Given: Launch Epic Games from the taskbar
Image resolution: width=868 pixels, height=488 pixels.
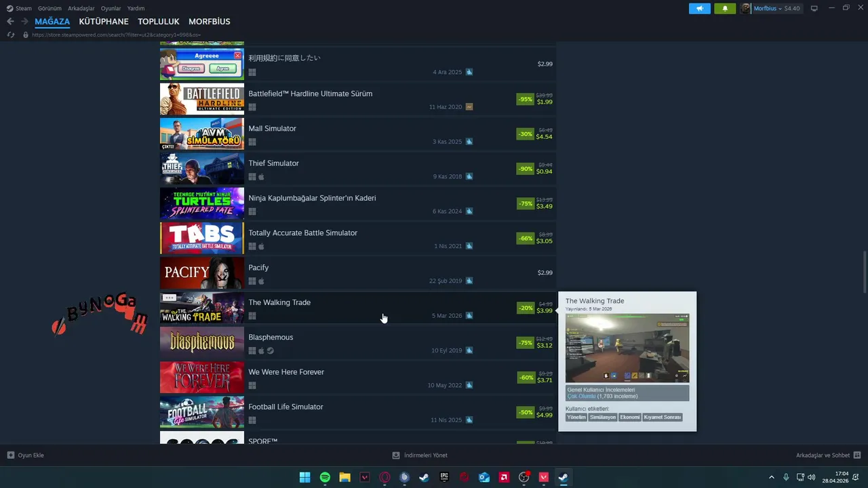Looking at the screenshot, I should pos(444,477).
